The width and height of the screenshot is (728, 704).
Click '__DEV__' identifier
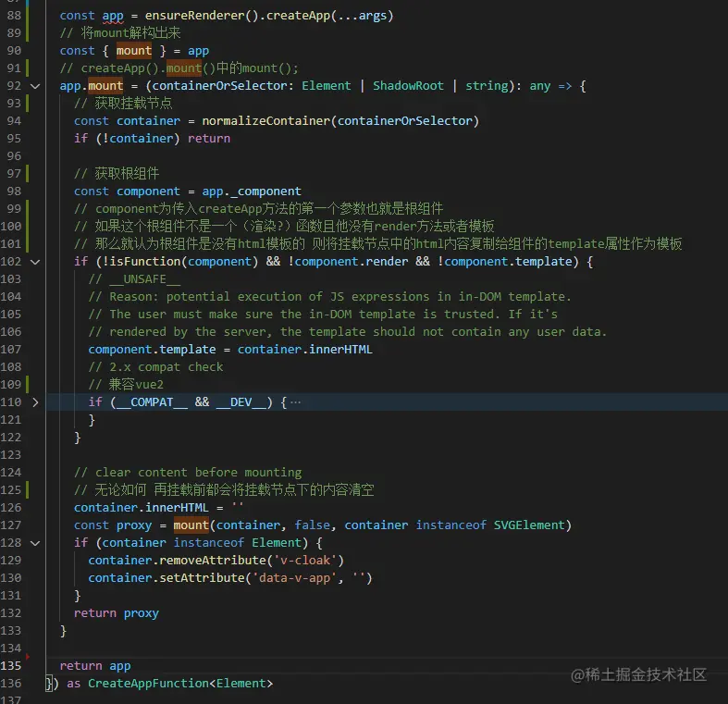tap(241, 402)
